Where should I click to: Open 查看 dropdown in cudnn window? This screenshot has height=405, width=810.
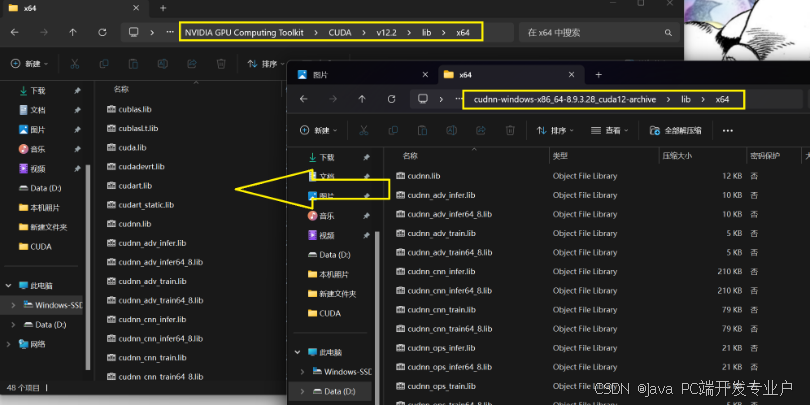click(x=610, y=131)
